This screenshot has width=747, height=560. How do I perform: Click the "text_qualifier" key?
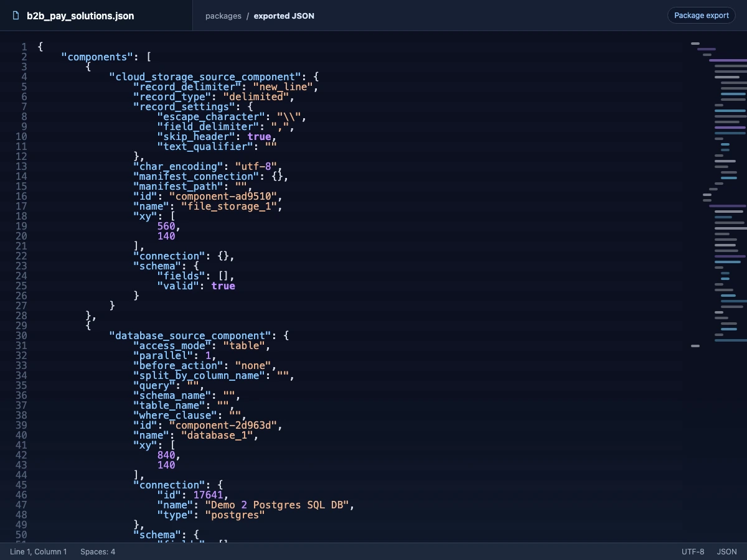tap(205, 146)
